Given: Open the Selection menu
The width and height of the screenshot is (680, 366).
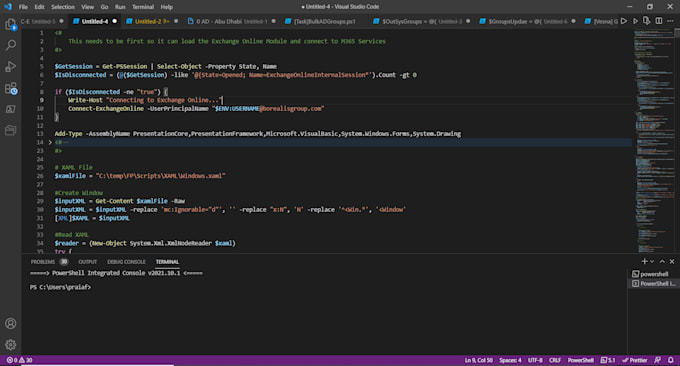Looking at the screenshot, I should 63,7.
